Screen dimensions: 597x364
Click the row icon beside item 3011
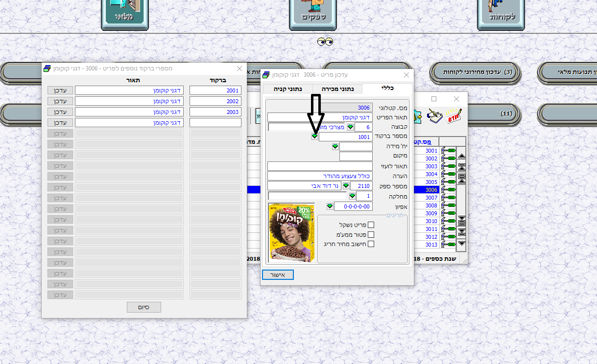coord(447,229)
